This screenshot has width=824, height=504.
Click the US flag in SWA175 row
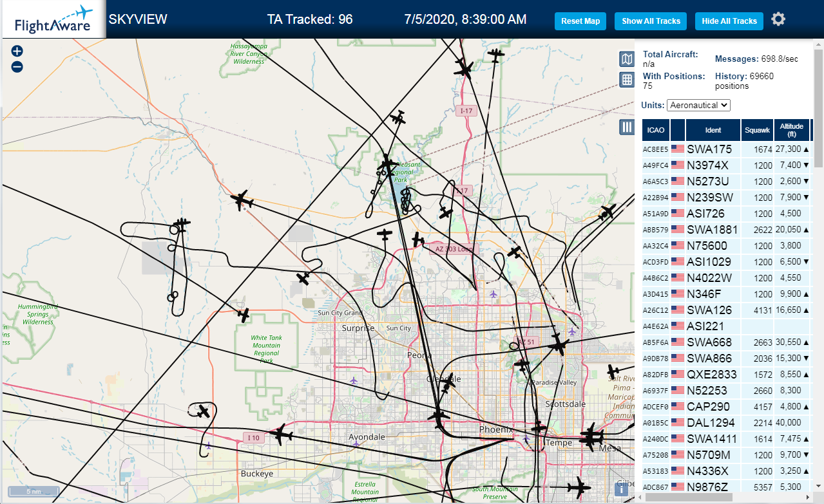[x=678, y=149]
